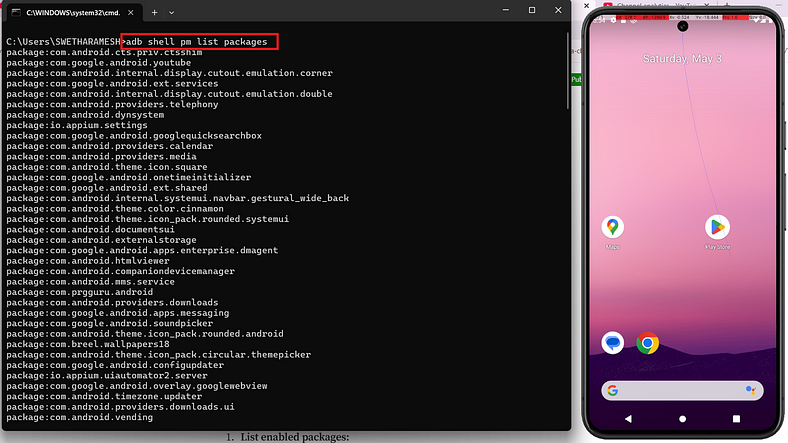
Task: Click package:com.android.dynsystem line
Action: [85, 115]
